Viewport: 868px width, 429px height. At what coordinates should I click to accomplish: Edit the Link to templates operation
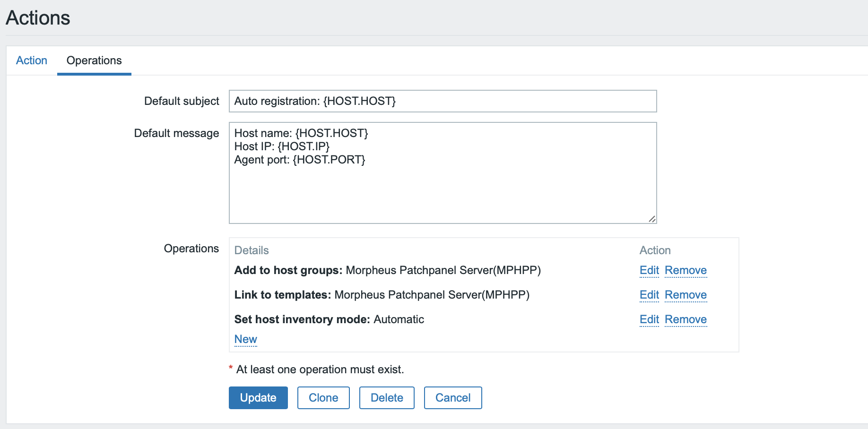pos(649,295)
